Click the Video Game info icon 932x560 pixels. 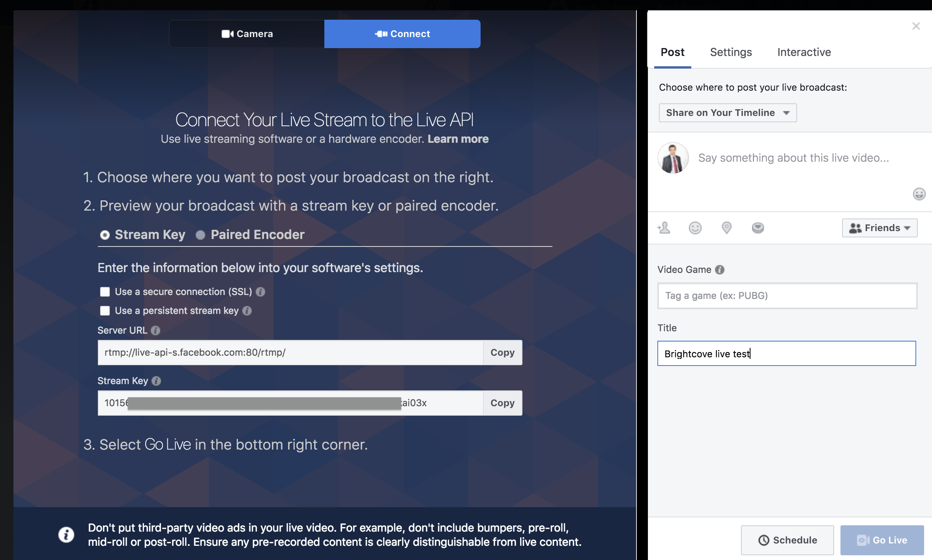coord(720,270)
